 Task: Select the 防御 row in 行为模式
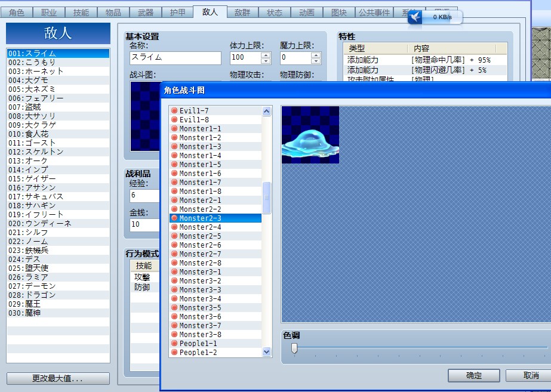[145, 288]
